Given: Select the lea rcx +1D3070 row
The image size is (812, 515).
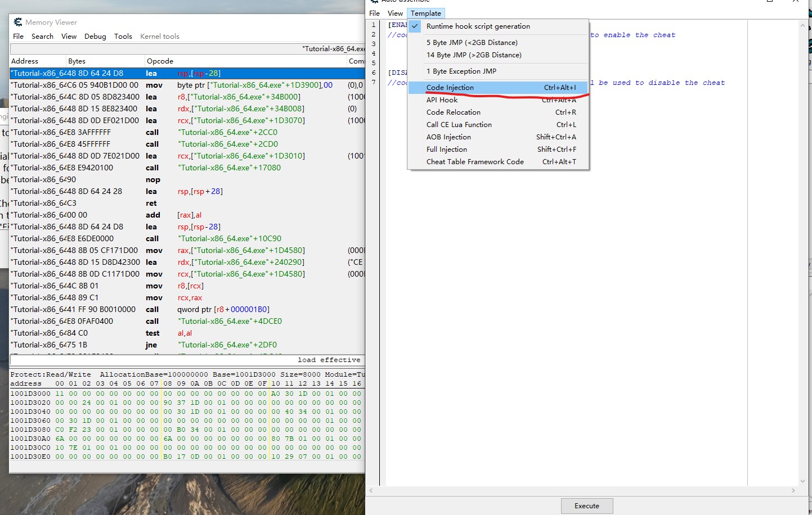Looking at the screenshot, I should (187, 121).
